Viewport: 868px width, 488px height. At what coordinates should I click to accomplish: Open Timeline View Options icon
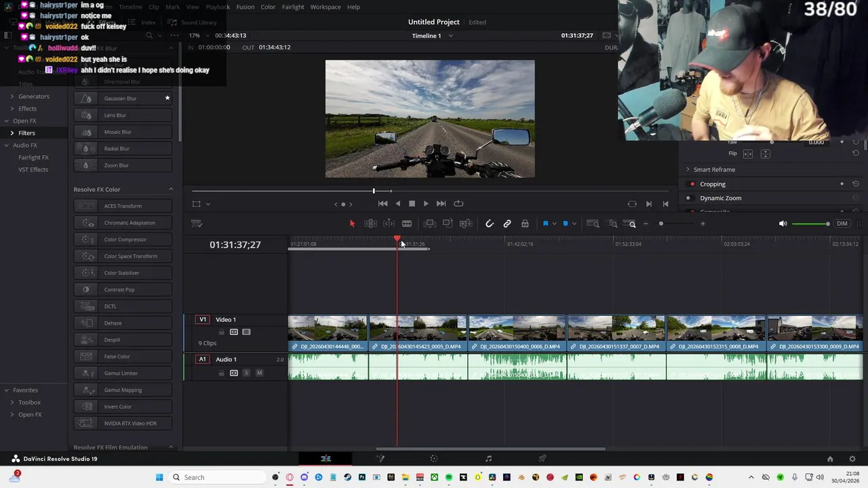pyautogui.click(x=197, y=224)
